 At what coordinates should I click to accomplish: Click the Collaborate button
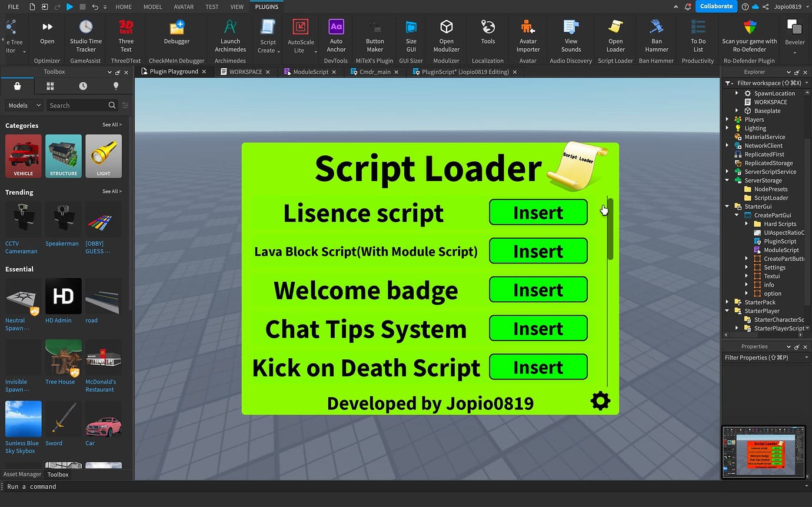[x=716, y=6]
